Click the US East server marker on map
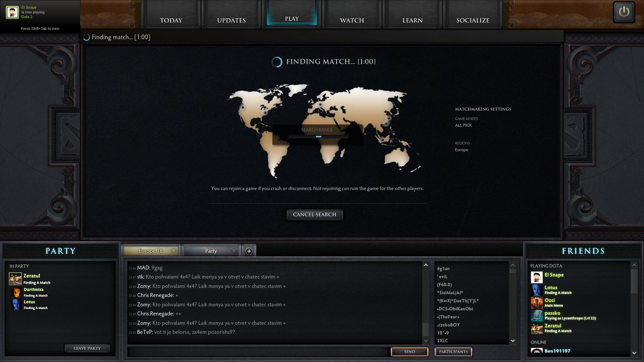644x362 pixels. (x=265, y=112)
